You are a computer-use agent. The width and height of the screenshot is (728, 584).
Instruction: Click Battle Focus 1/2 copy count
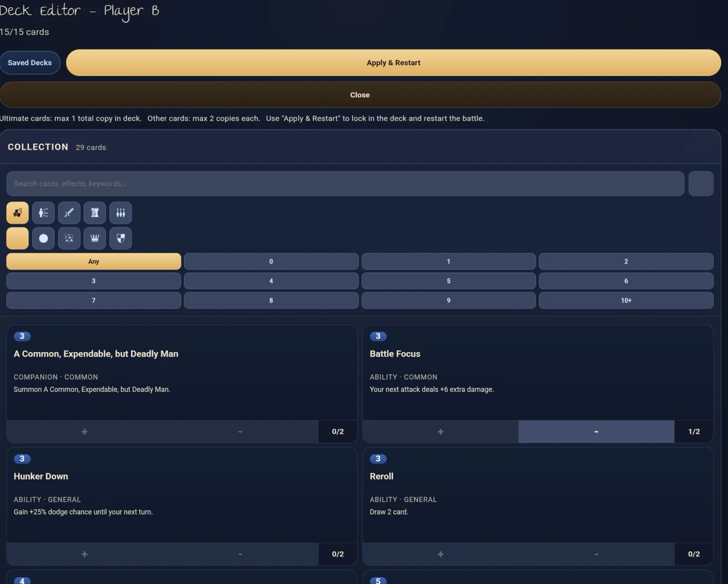(x=694, y=431)
